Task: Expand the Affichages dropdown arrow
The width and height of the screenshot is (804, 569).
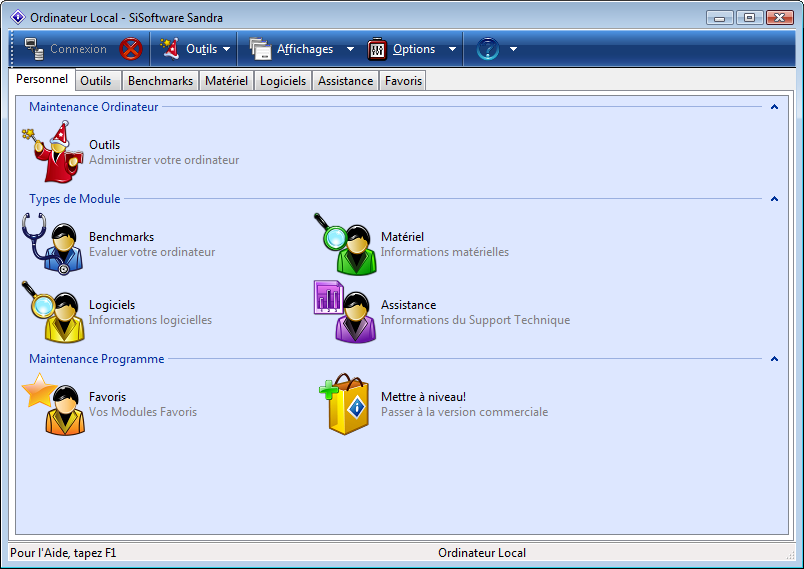Action: pos(350,49)
